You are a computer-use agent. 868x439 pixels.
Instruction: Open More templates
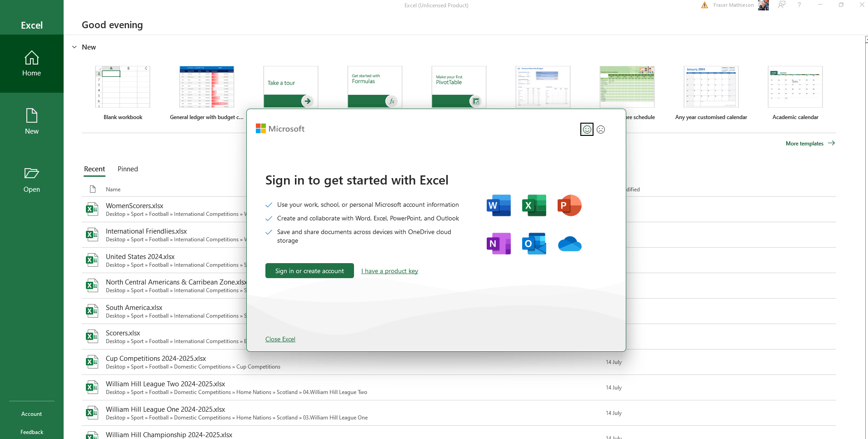[810, 143]
